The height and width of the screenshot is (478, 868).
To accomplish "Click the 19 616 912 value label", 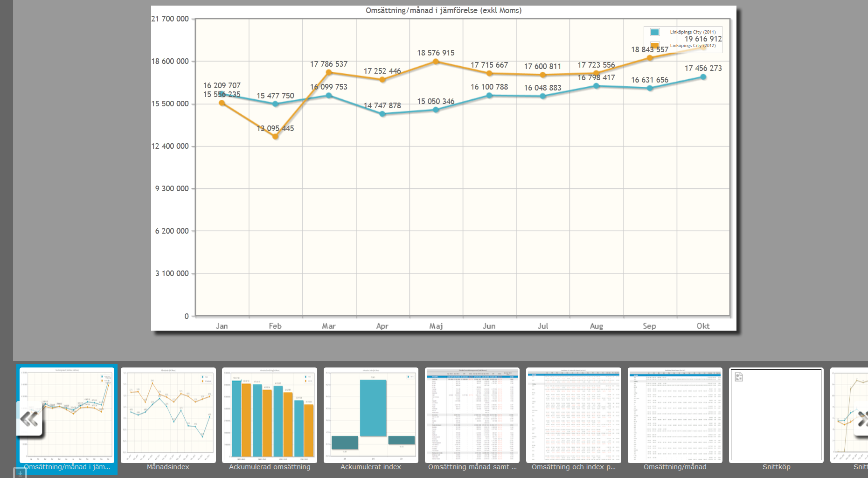I will pyautogui.click(x=703, y=39).
